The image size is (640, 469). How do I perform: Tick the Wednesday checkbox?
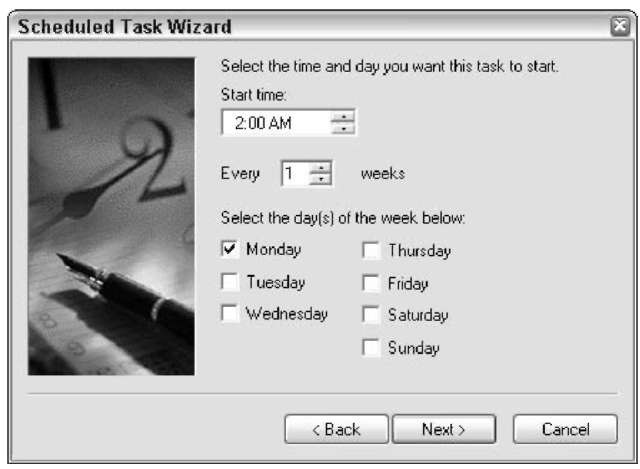coord(230,313)
